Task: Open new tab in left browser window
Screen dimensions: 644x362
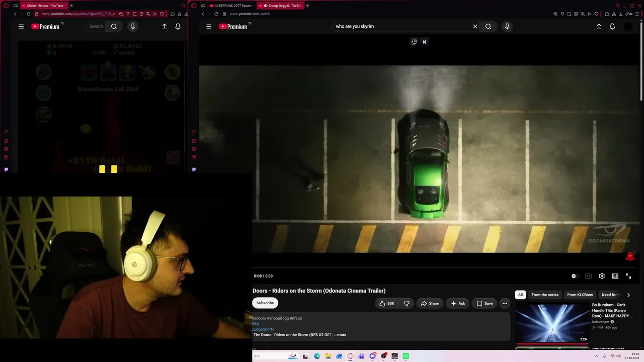Action: coord(71,6)
